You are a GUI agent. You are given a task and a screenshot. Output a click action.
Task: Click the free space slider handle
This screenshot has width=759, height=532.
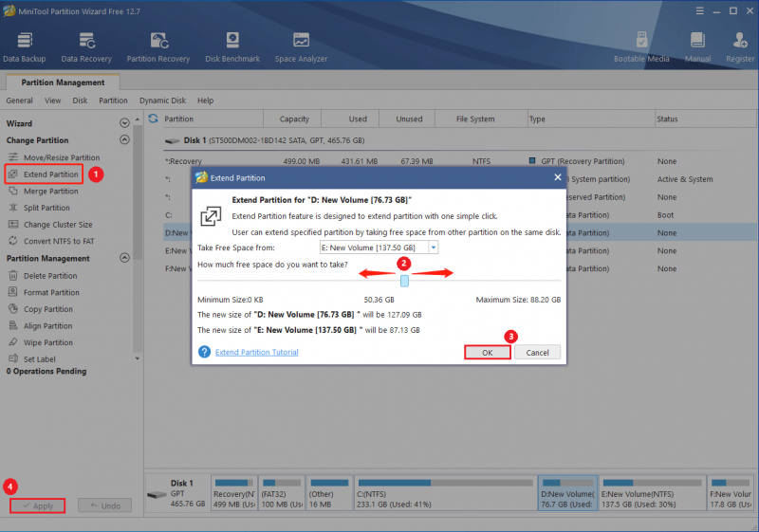(x=405, y=281)
